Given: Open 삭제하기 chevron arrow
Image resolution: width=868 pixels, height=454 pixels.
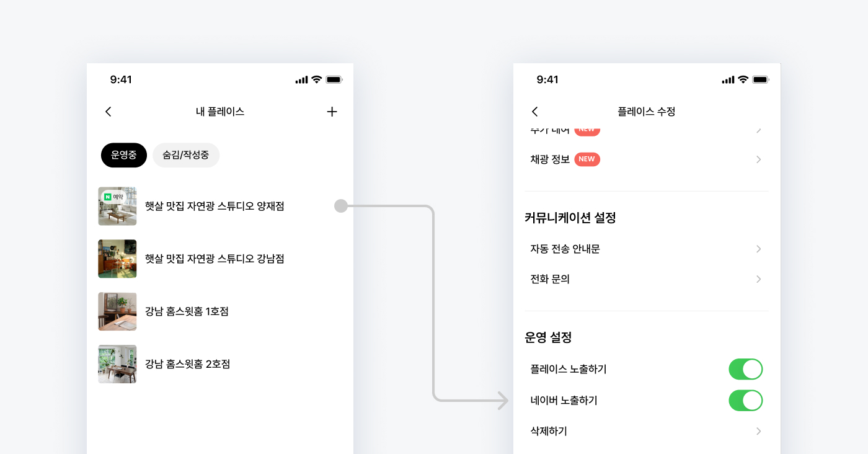Looking at the screenshot, I should 758,431.
